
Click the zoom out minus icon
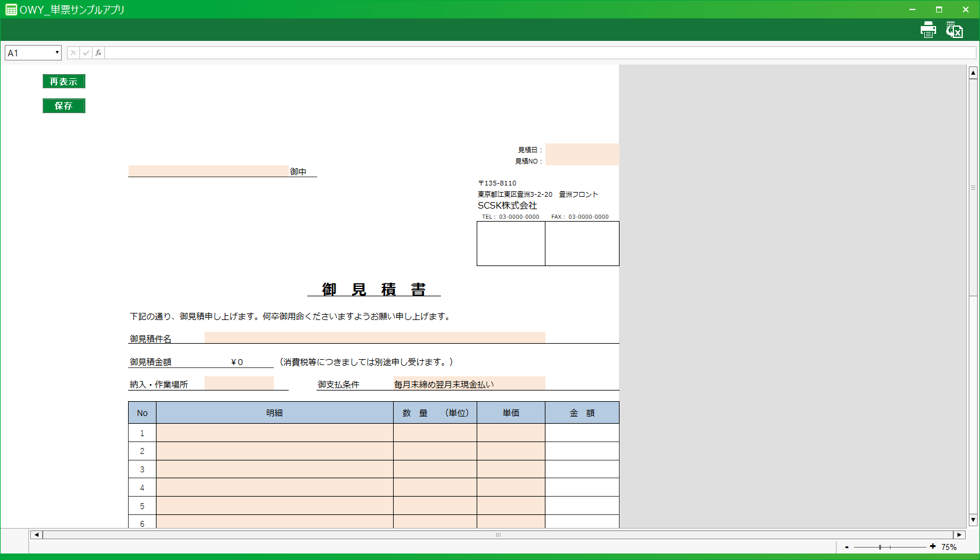coord(847,547)
